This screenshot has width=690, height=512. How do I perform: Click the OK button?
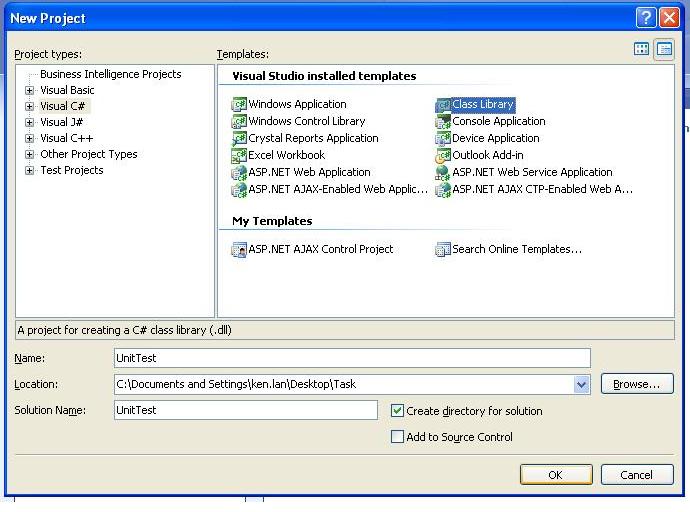[x=556, y=475]
